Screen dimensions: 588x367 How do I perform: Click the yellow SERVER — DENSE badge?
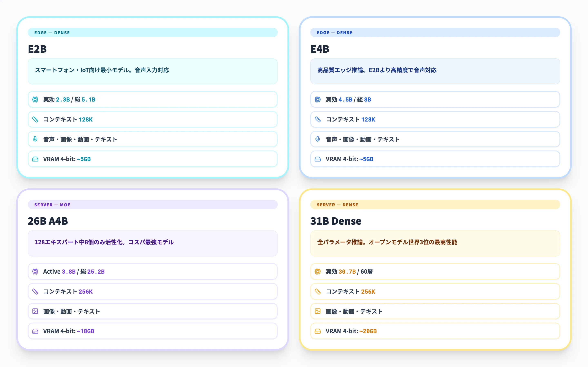435,205
